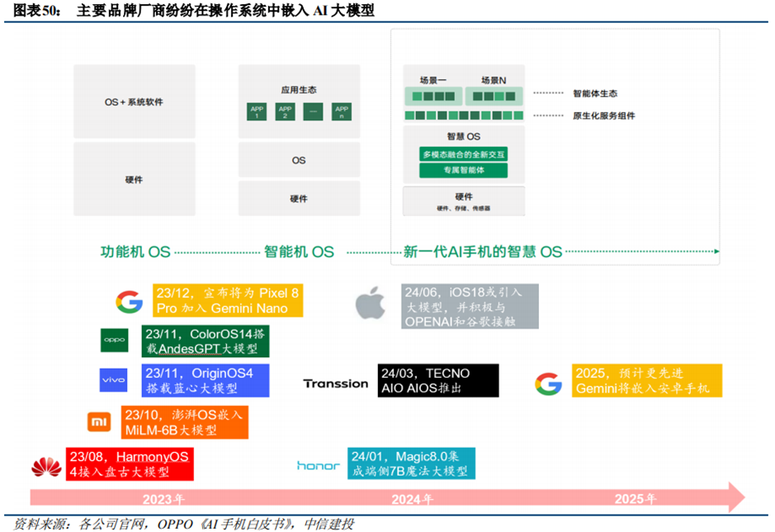Click the red Huawei flower logo
The width and height of the screenshot is (775, 532).
(x=46, y=467)
